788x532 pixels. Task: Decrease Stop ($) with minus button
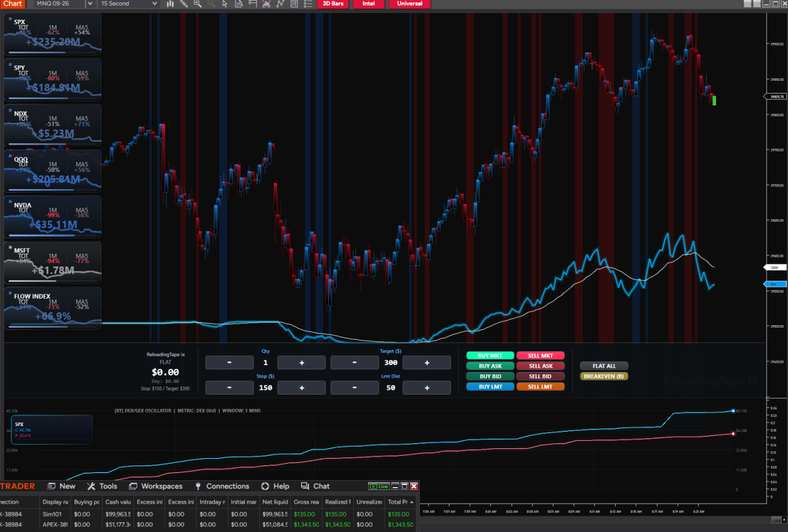[x=230, y=388]
